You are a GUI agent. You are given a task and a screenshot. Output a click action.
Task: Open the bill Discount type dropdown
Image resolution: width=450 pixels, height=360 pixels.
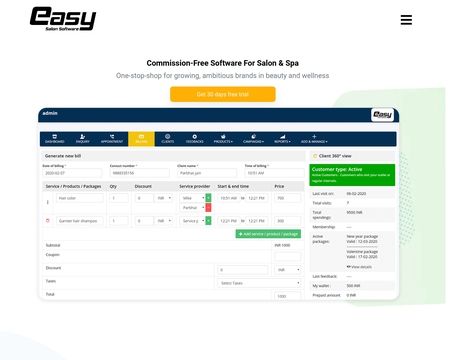(288, 270)
